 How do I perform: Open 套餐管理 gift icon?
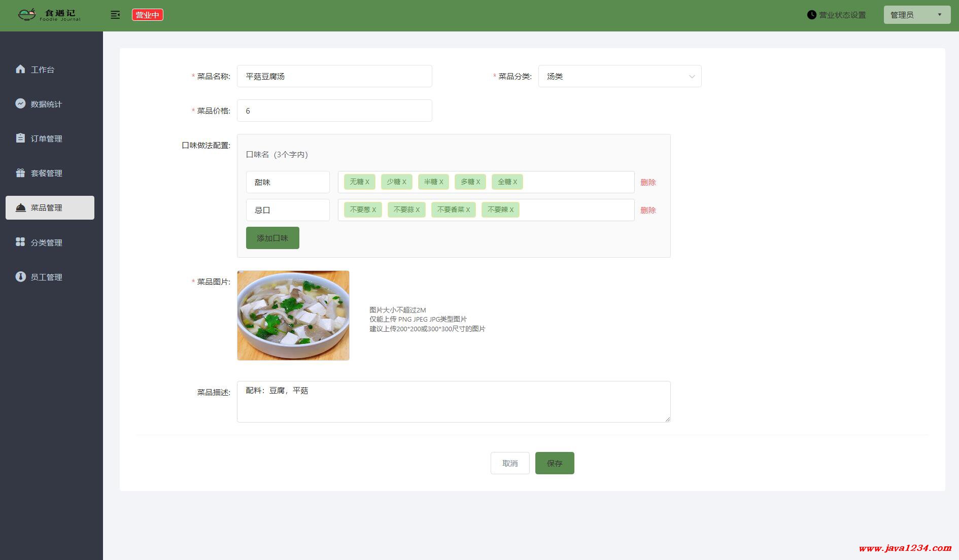tap(20, 173)
